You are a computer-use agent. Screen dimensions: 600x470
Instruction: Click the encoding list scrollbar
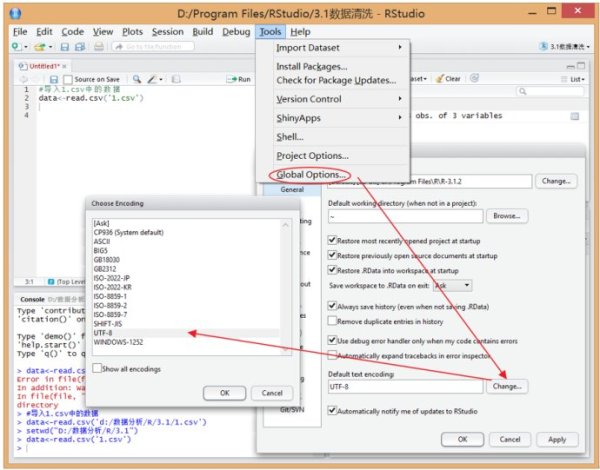285,287
